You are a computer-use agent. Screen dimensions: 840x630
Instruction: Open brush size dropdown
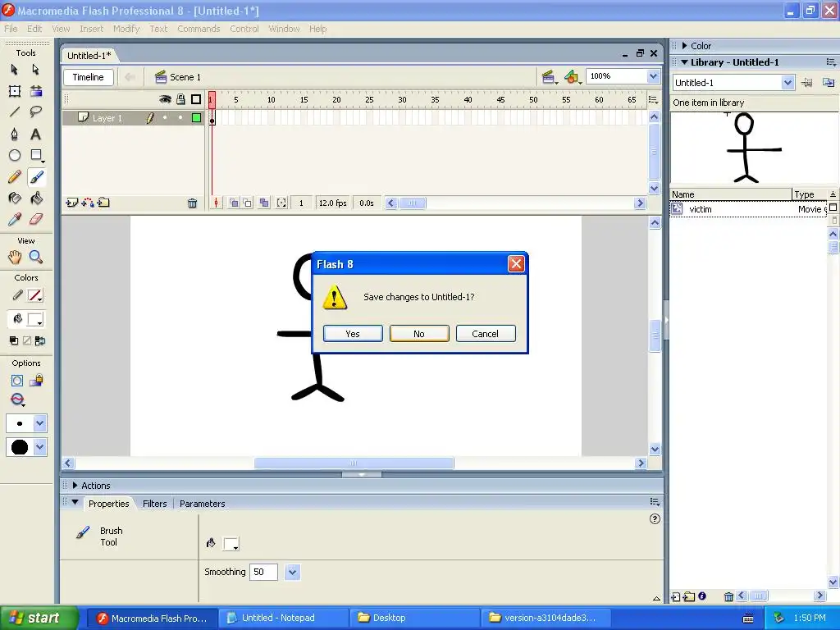click(x=39, y=423)
